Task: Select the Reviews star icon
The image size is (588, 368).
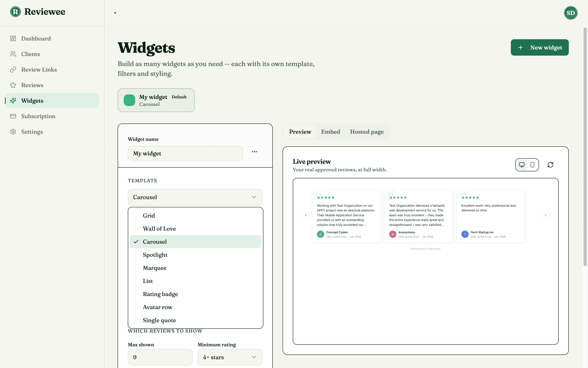Action: (x=13, y=85)
